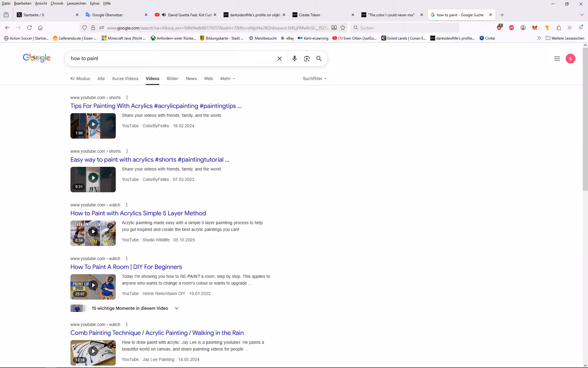Close the Startseite / X browser tab

click(x=77, y=15)
